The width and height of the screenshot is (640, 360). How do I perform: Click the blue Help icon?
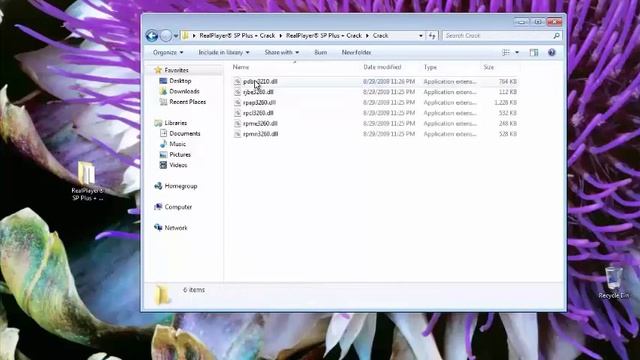552,53
